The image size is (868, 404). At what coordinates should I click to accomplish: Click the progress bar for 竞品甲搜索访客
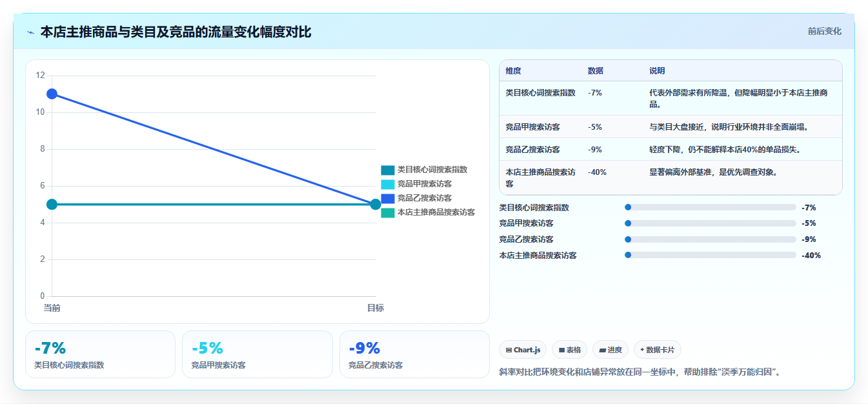(711, 223)
